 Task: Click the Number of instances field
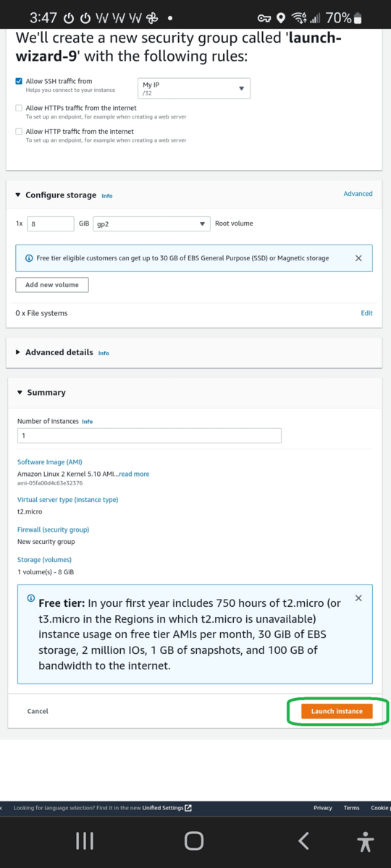point(149,435)
